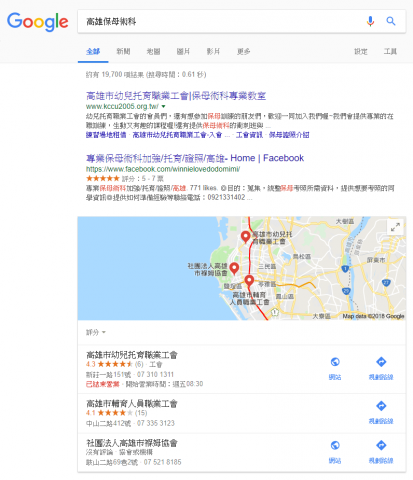Start voice search with microphone icon
The image size is (413, 480).
pyautogui.click(x=370, y=21)
